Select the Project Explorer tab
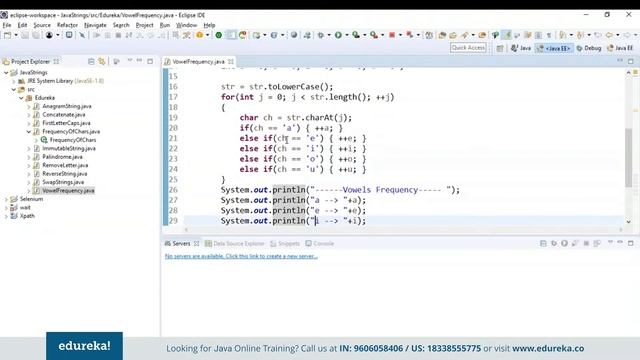The width and height of the screenshot is (640, 360). coord(31,62)
